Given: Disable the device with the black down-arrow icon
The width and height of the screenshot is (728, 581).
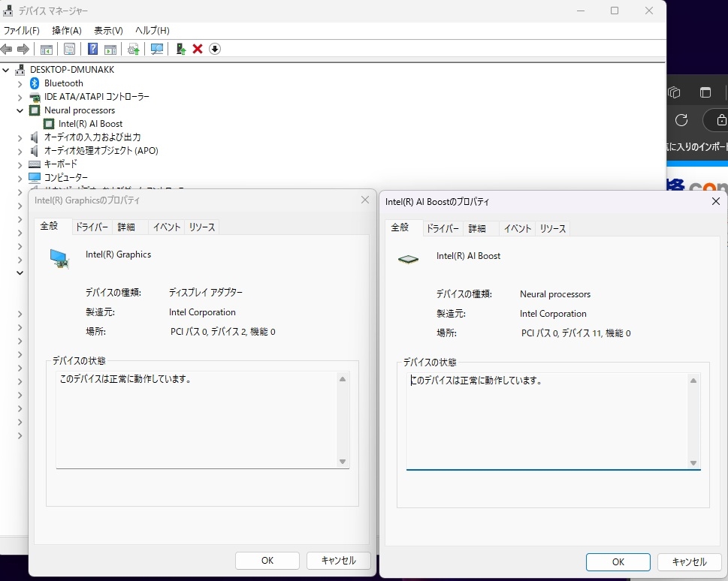Looking at the screenshot, I should pos(215,49).
